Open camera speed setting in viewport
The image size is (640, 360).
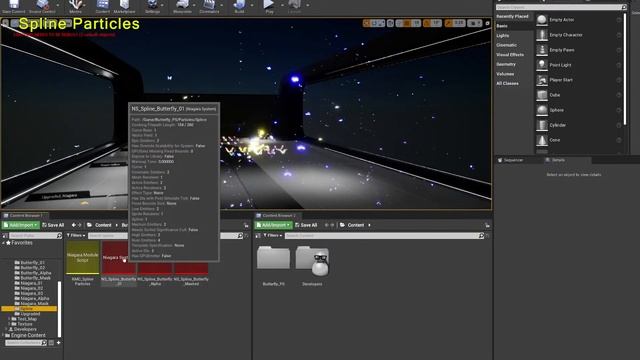474,24
